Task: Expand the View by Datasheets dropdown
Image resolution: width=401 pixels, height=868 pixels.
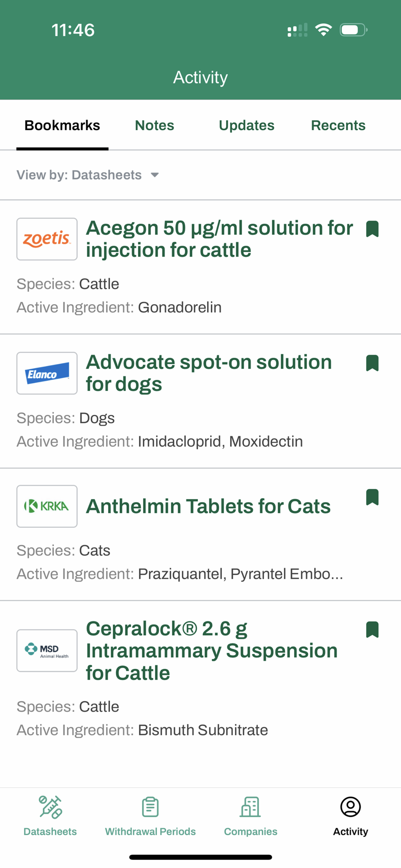Action: click(x=88, y=175)
